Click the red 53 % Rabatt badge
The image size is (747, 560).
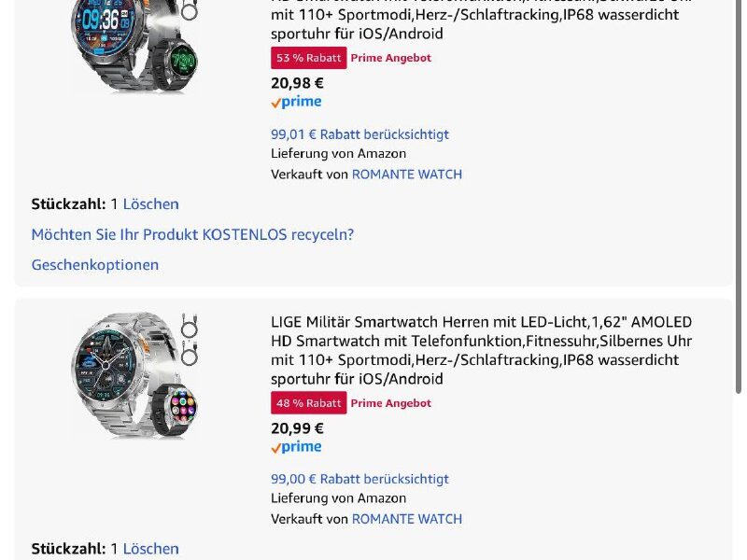(x=308, y=58)
